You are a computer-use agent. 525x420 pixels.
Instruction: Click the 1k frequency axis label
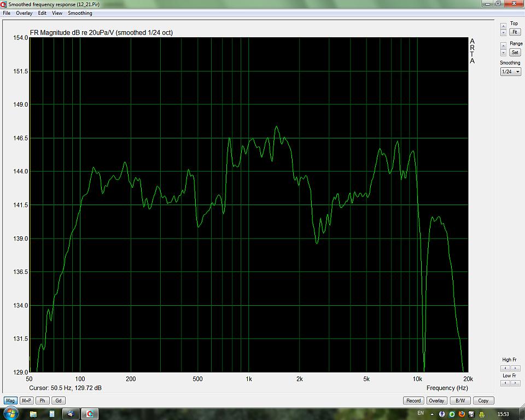[248, 379]
